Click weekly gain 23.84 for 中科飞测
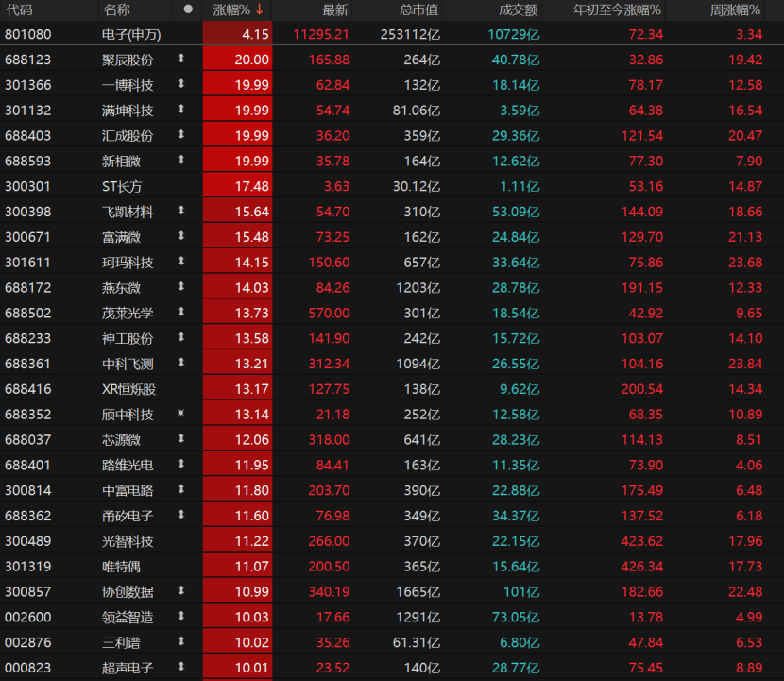 click(745, 364)
